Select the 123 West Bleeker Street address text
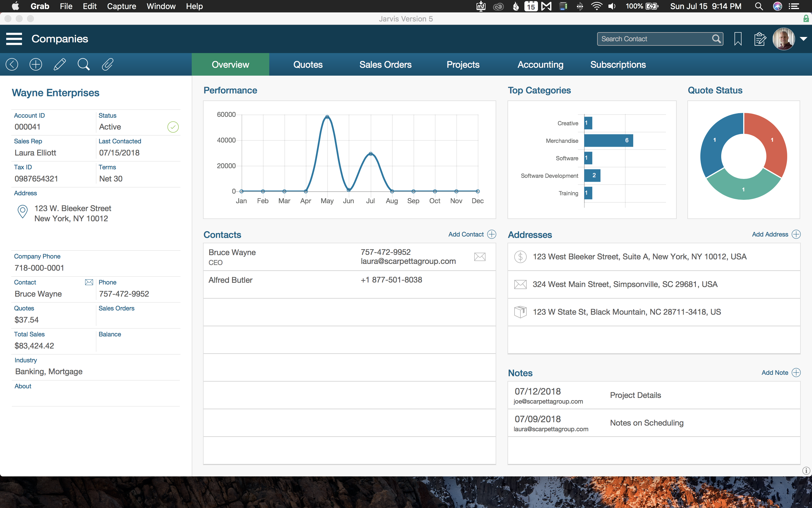Viewport: 812px width, 508px height. click(x=639, y=257)
